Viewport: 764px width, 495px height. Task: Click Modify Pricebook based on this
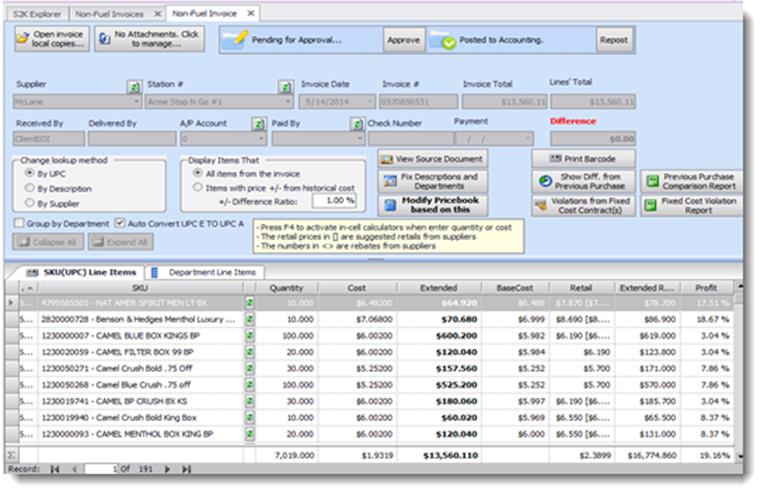(433, 203)
